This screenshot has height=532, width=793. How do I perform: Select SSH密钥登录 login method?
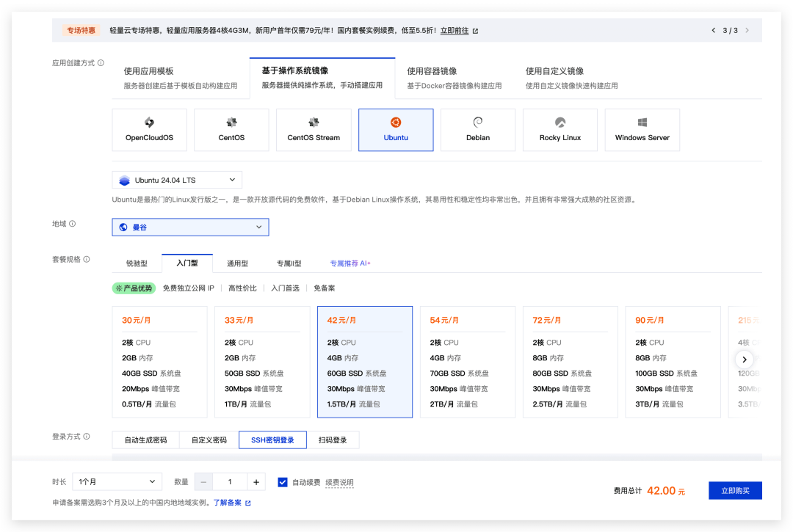pos(272,440)
